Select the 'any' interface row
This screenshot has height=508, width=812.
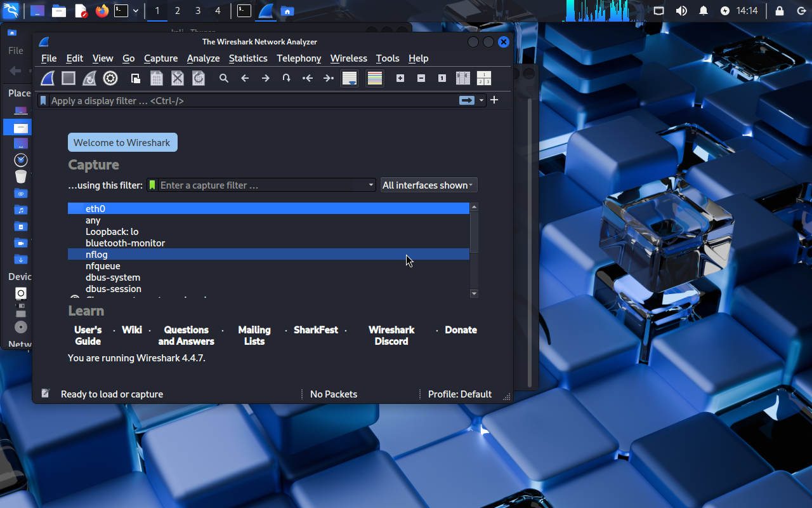(268, 220)
